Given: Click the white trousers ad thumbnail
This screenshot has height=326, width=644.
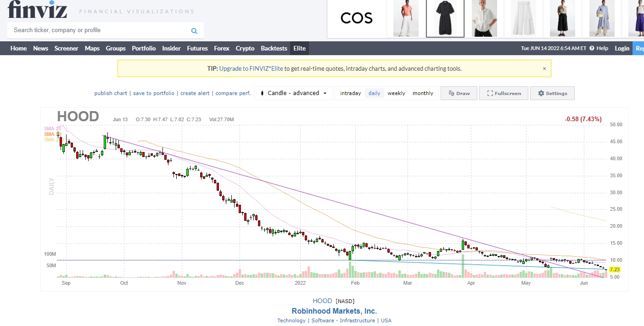Looking at the screenshot, I should 523,18.
